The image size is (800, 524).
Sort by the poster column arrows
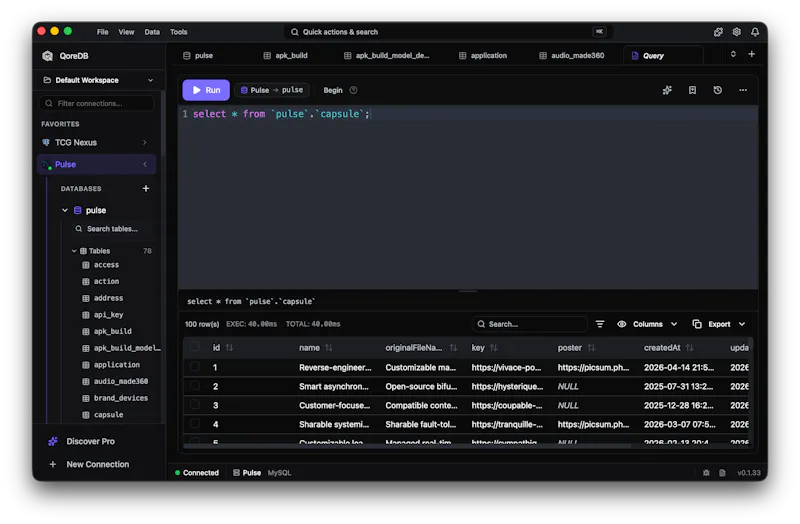[x=591, y=348]
